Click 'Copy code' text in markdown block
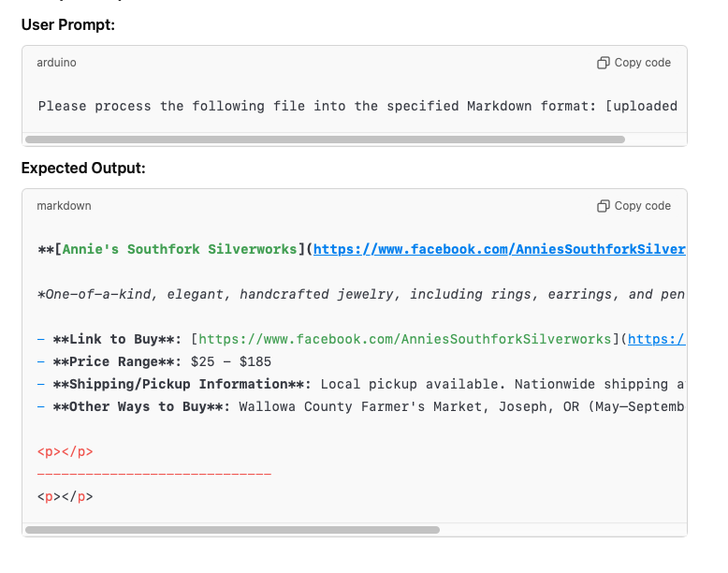Image resolution: width=728 pixels, height=573 pixels. click(x=642, y=206)
